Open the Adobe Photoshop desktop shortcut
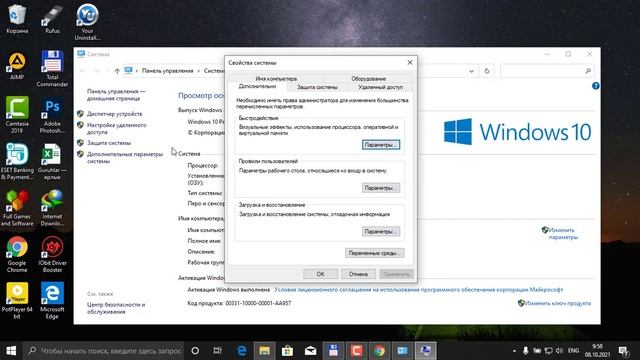640x360 pixels. 52,115
